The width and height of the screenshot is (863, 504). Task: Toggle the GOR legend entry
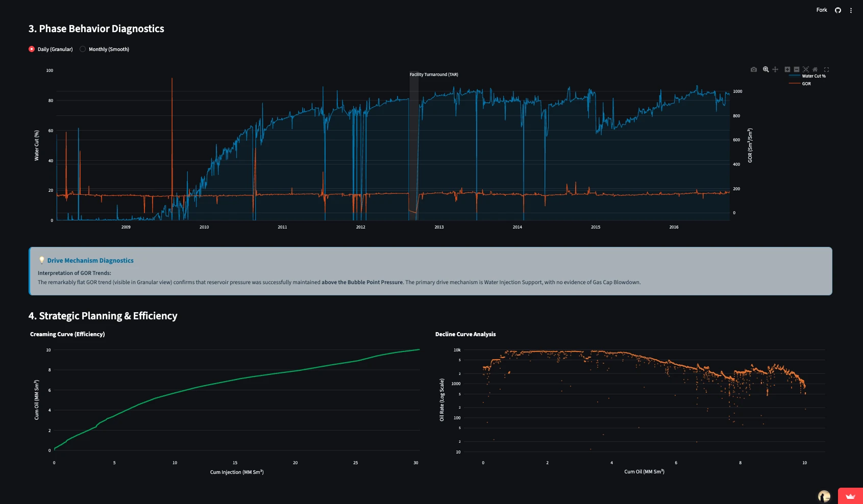(800, 84)
